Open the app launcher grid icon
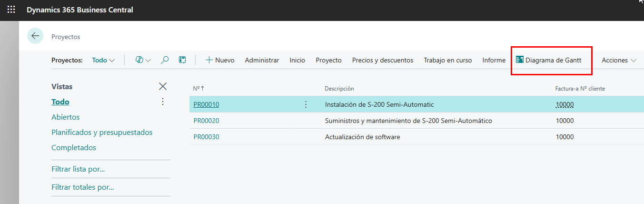The width and height of the screenshot is (644, 204). point(11,10)
